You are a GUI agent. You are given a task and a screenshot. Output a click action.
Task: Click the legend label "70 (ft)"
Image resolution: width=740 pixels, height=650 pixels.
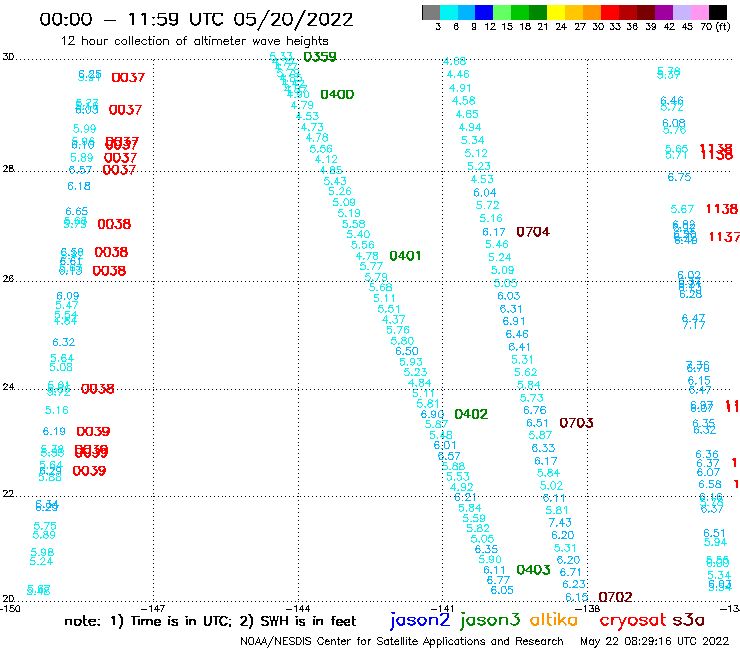coord(715,27)
